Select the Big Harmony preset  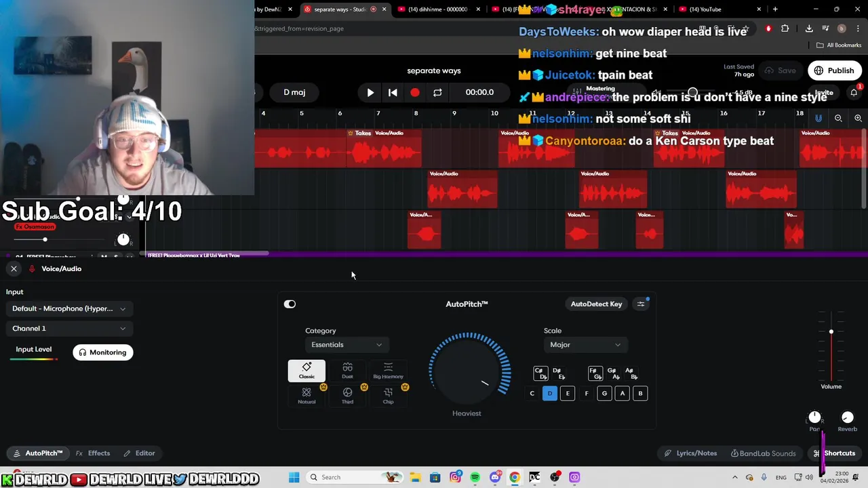pos(388,371)
